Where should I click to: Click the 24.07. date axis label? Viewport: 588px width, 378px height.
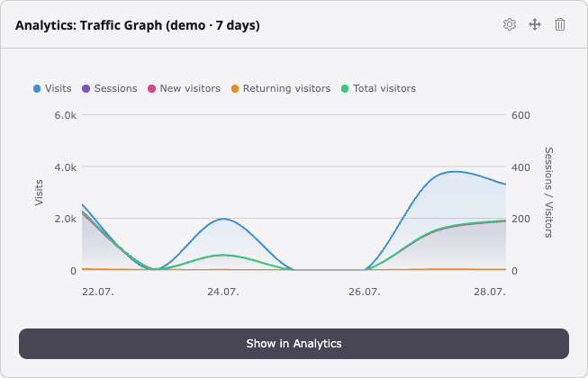223,292
